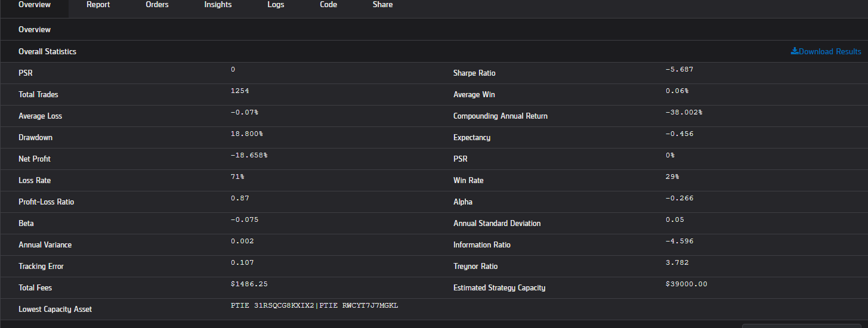This screenshot has width=868, height=328.
Task: Open the Insights tab
Action: coord(218,5)
